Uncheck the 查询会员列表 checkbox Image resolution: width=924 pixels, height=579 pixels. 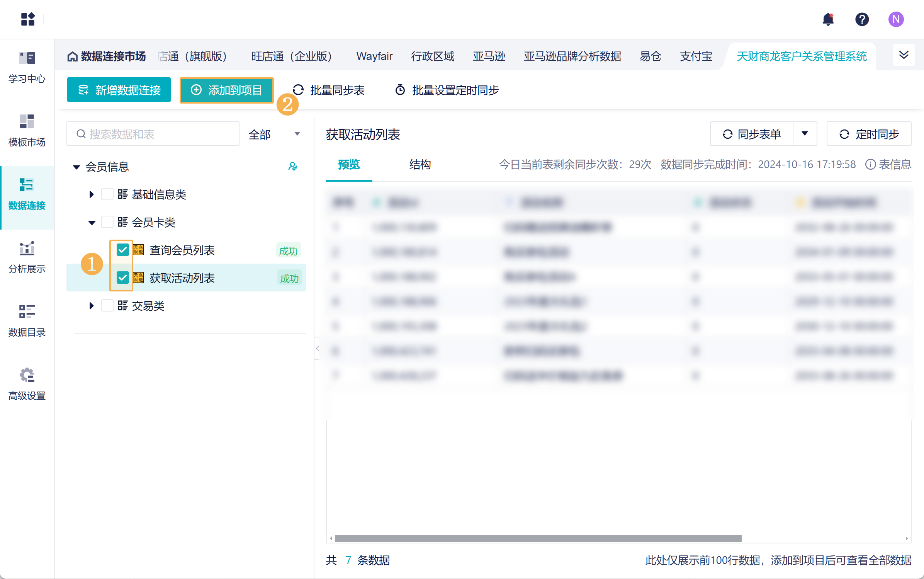[122, 250]
